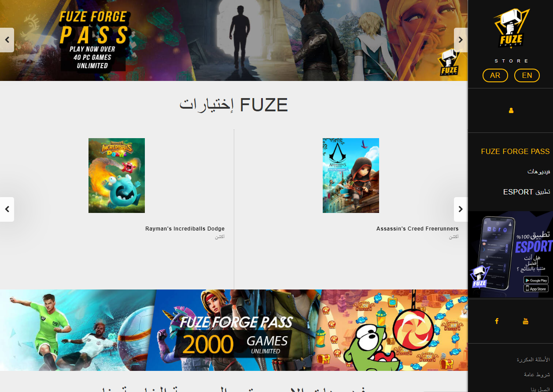This screenshot has height=392, width=553.
Task: Click the Google Play badge
Action: pos(536,280)
